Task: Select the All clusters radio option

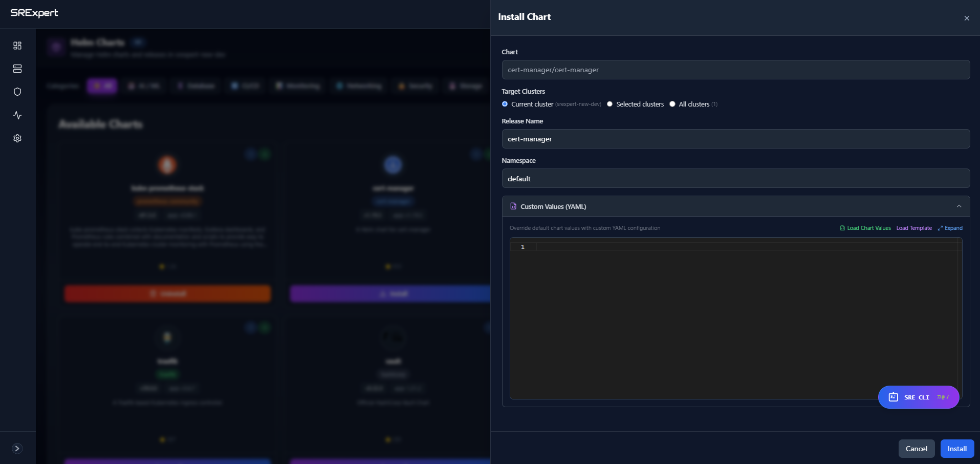Action: [672, 104]
